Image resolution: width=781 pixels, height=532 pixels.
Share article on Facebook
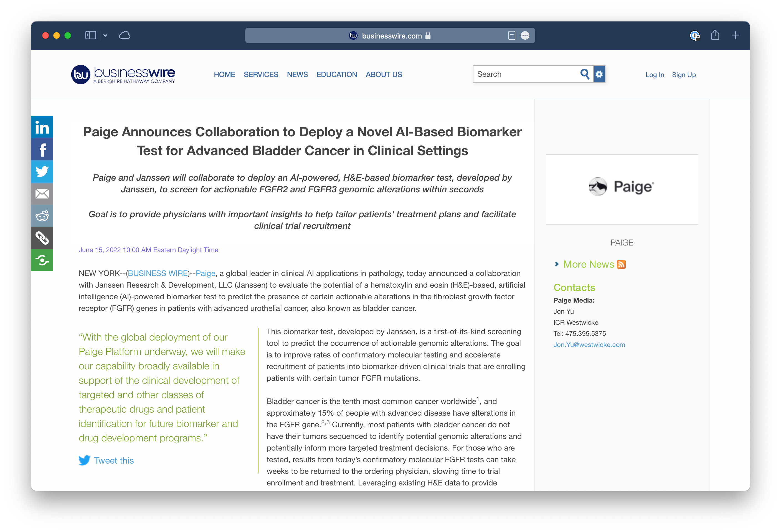coord(42,149)
